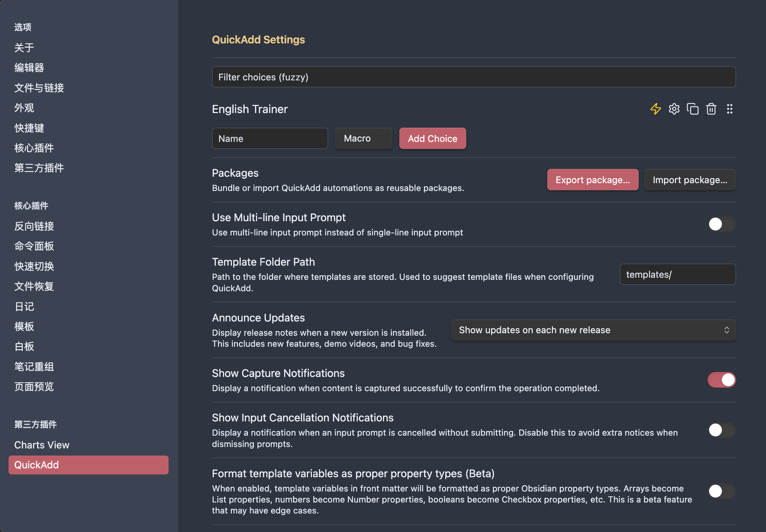Open the top 第三方插件 settings tab
The width and height of the screenshot is (766, 532).
tap(89, 168)
